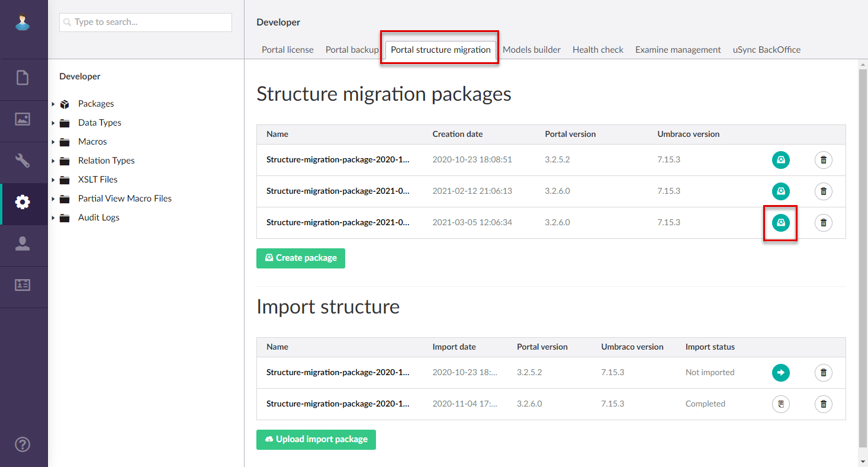Click the scrollbar down arrow

[x=863, y=460]
